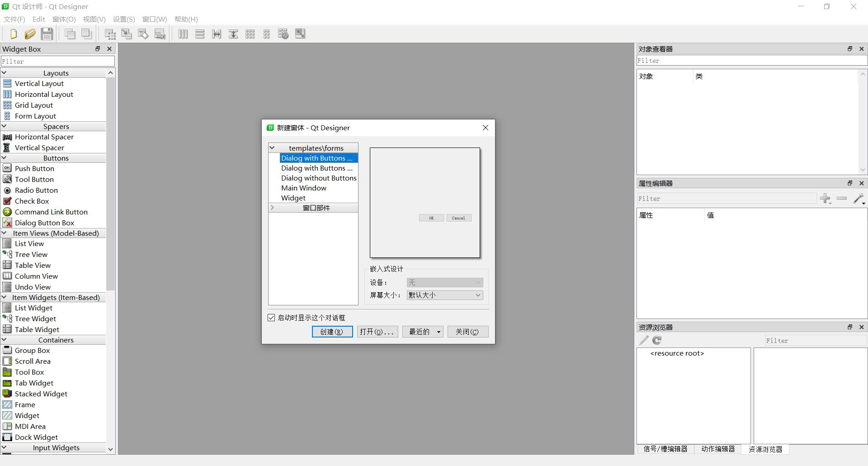Click the 资源浏览器 Filter field
Screen dimensions: 868x466
point(816,340)
